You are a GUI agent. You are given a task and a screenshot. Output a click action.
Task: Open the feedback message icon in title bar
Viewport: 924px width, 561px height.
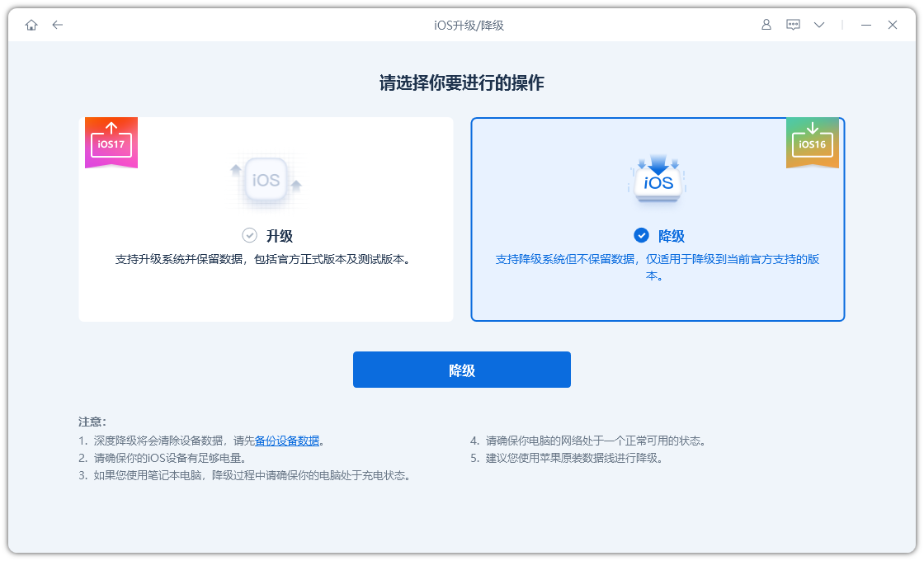793,25
